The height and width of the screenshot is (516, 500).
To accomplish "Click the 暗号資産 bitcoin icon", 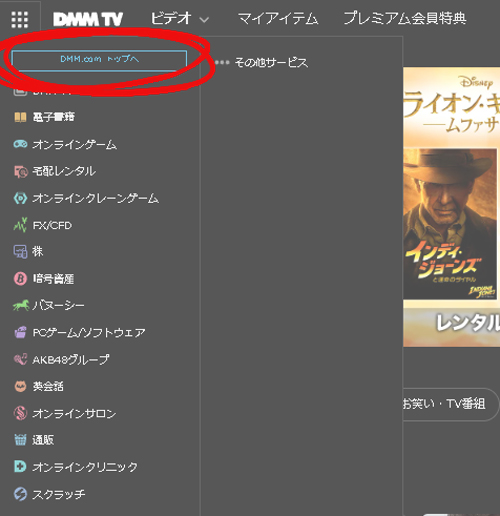I will pyautogui.click(x=20, y=278).
